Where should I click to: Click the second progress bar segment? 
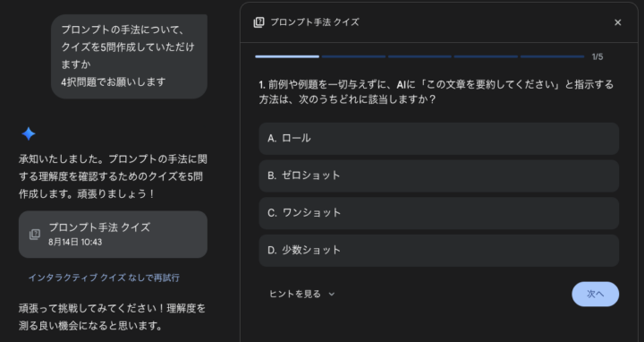pyautogui.click(x=353, y=56)
